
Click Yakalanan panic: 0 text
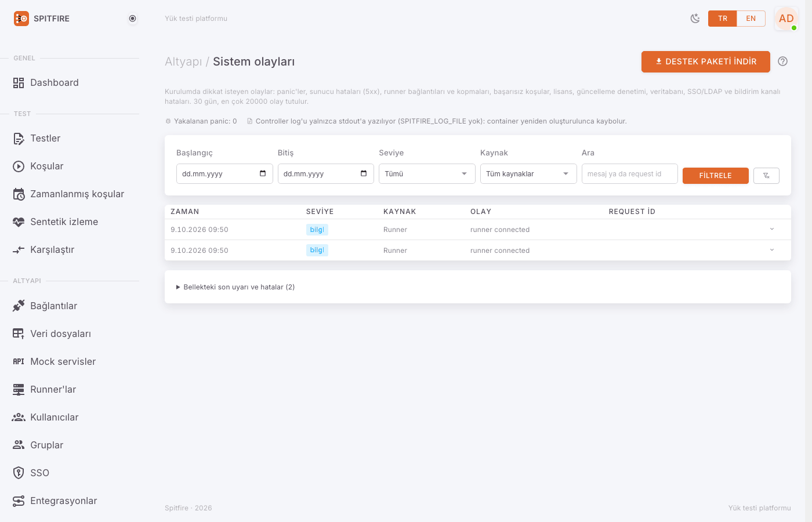click(205, 121)
